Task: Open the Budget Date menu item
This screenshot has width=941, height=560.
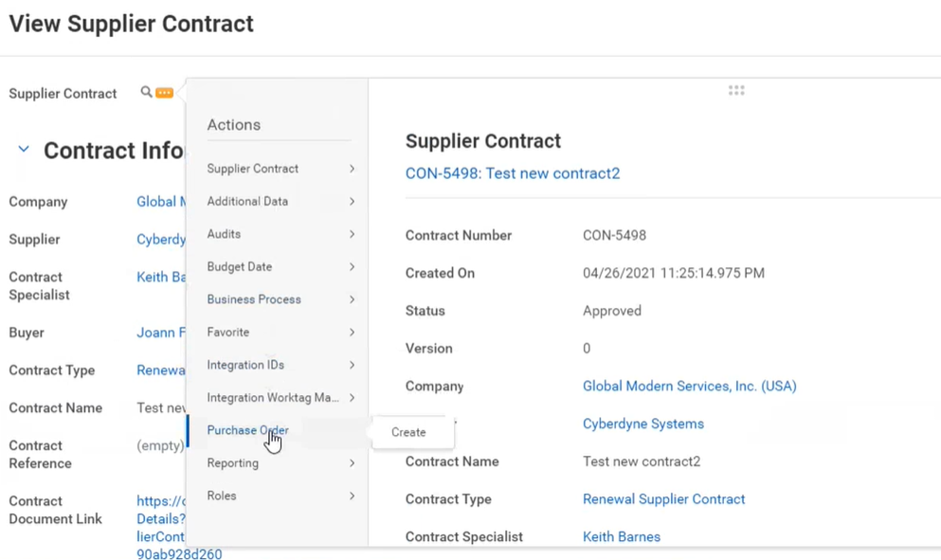Action: coord(239,267)
